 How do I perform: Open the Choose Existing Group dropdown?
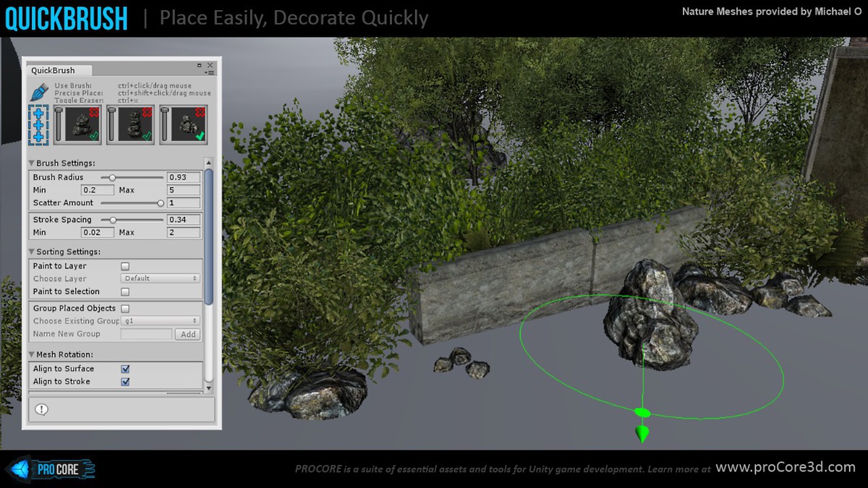click(x=161, y=321)
